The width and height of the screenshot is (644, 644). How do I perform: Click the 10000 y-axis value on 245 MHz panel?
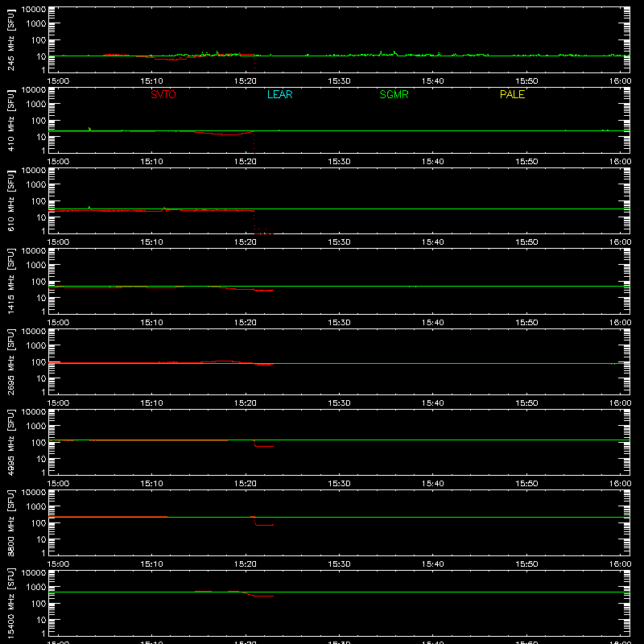pos(34,10)
